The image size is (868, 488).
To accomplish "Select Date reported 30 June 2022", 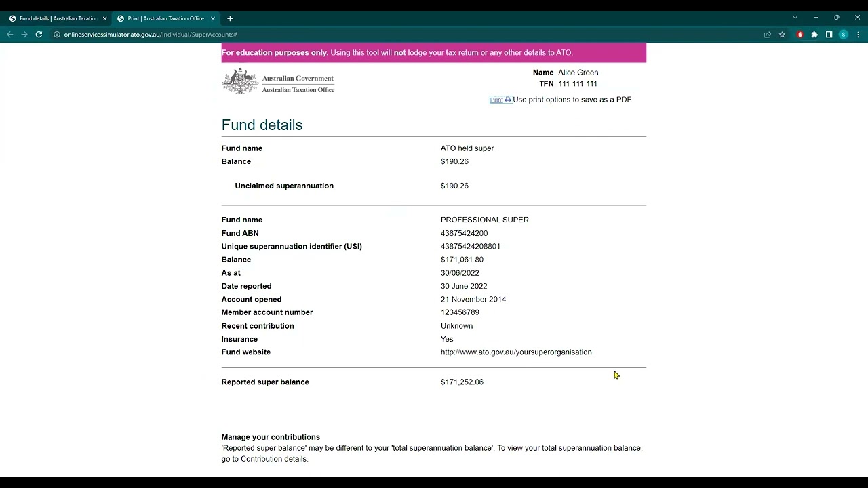I will point(464,286).
